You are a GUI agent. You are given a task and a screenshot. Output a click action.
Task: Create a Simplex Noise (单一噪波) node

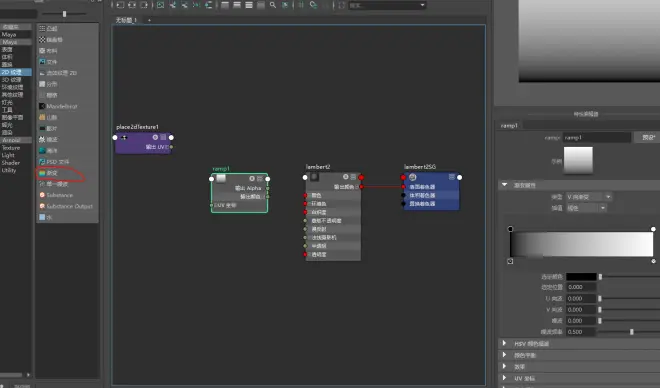tap(53, 184)
